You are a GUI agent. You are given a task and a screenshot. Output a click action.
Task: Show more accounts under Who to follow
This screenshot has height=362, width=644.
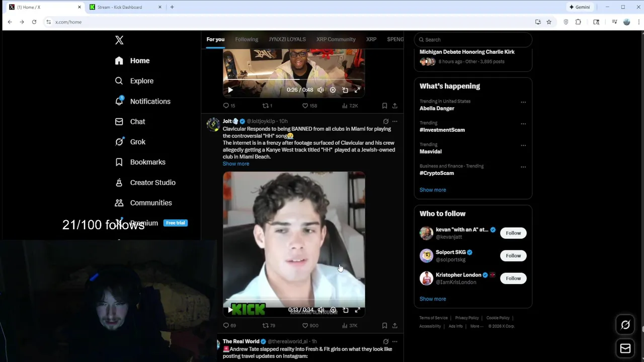click(x=433, y=299)
